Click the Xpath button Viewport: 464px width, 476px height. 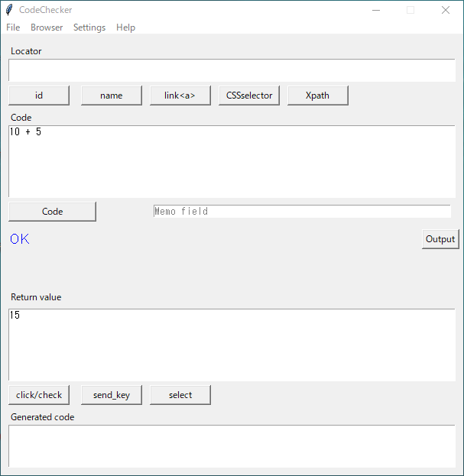click(x=318, y=96)
